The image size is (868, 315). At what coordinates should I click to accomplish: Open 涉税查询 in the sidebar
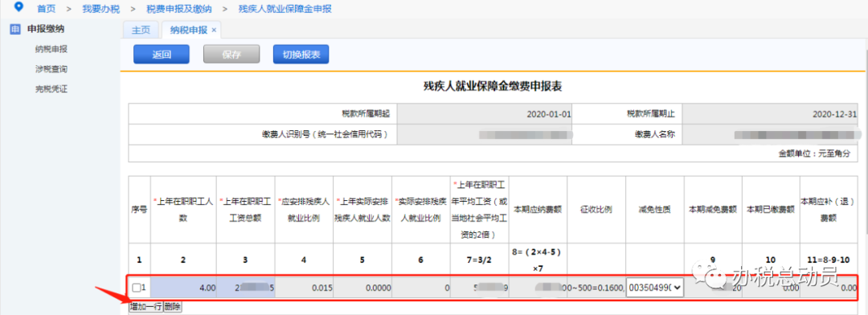pos(51,69)
